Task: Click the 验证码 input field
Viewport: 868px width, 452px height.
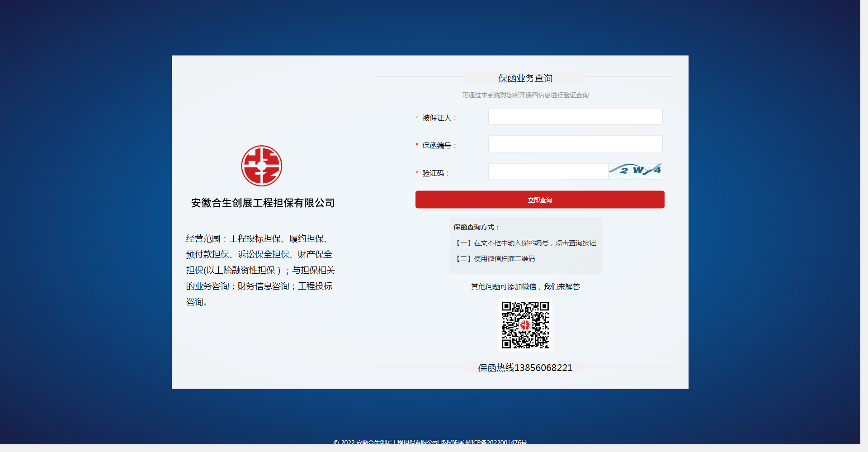Action: 548,171
